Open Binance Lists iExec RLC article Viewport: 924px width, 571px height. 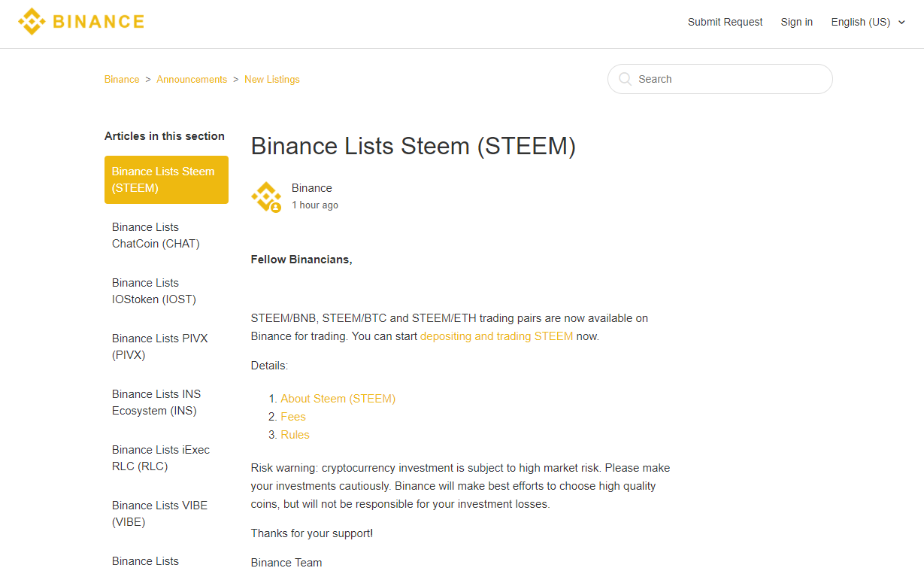[x=161, y=458]
